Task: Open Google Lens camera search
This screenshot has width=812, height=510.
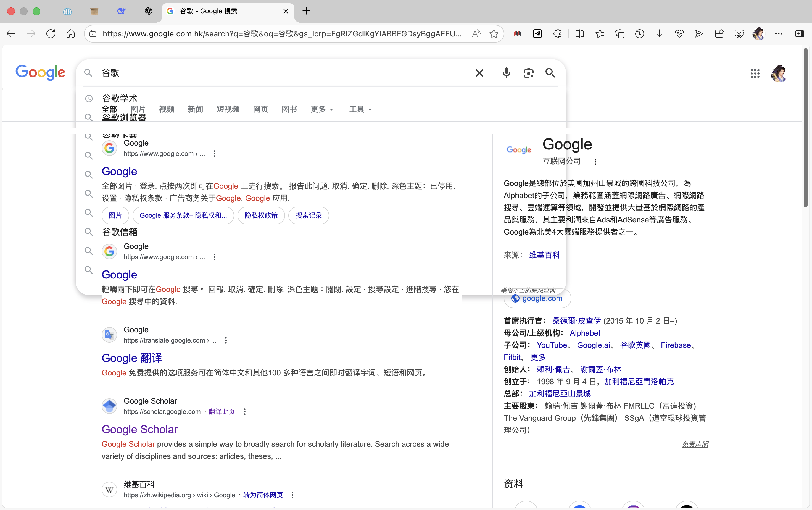Action: 528,73
